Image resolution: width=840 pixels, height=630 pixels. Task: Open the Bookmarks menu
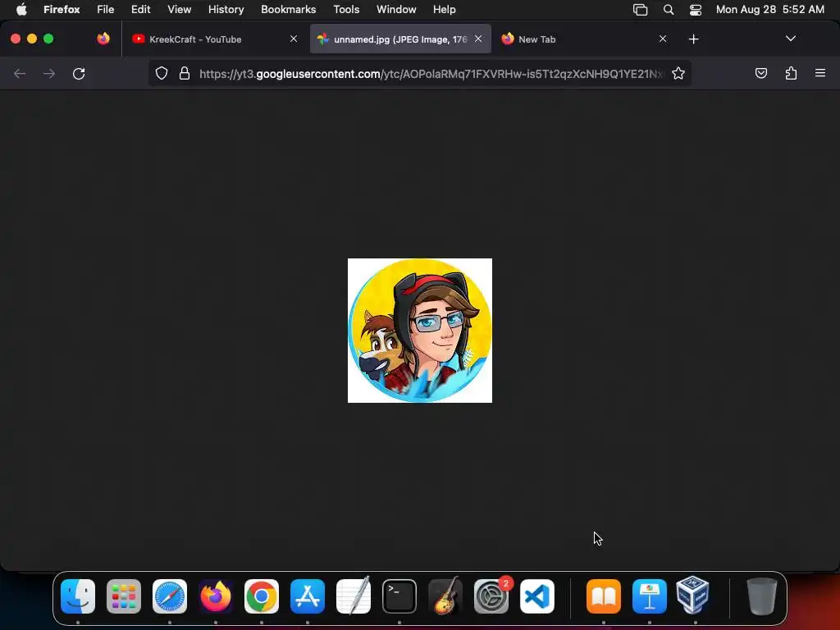coord(288,10)
